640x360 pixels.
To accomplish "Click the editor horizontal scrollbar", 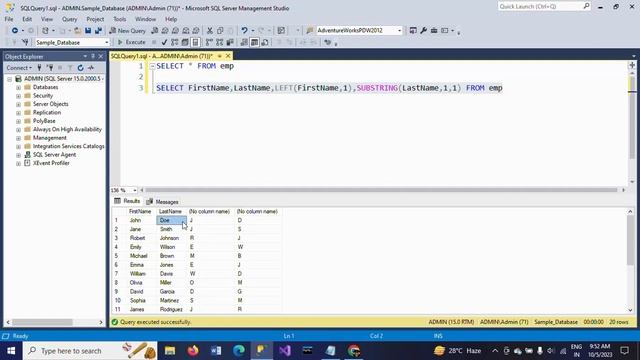I will click(382, 190).
